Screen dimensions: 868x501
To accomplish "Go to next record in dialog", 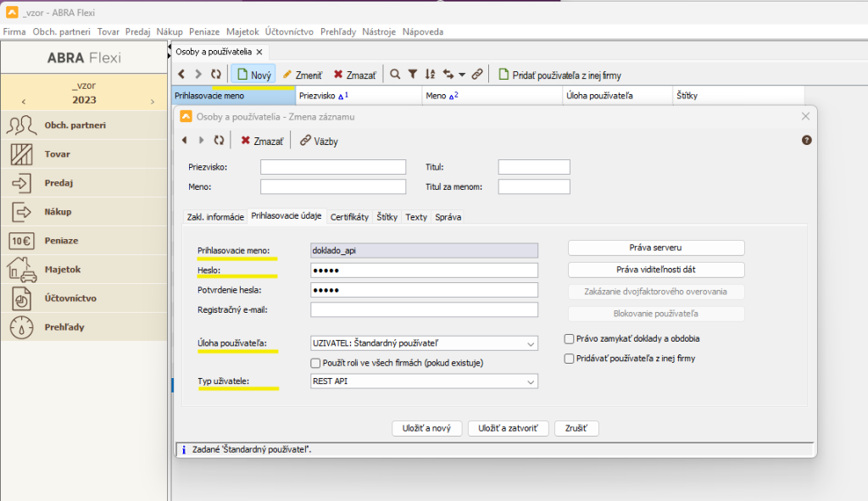I will (202, 141).
